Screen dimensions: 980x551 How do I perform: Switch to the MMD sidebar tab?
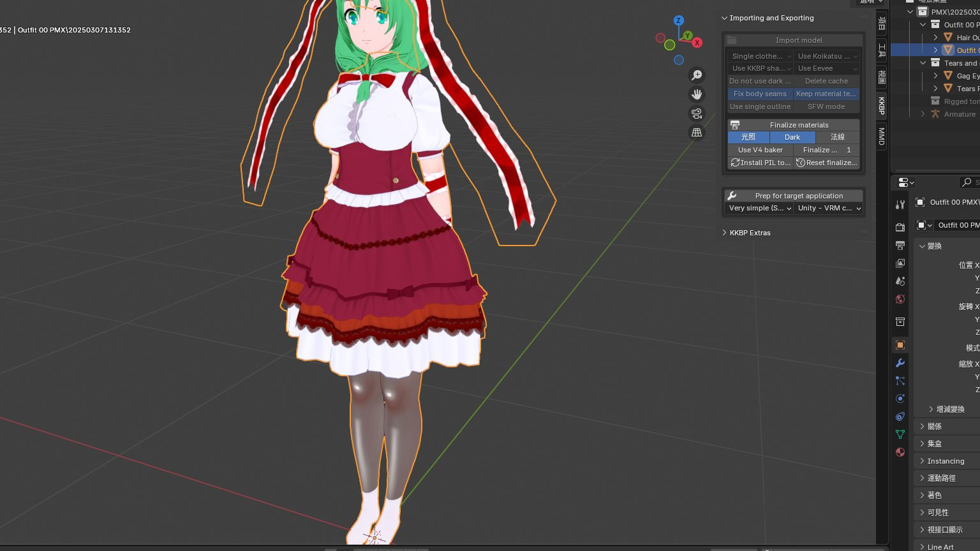882,136
